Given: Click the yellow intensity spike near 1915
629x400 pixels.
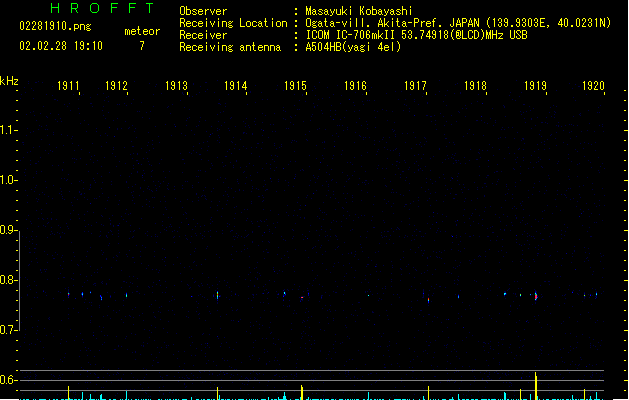Looking at the screenshot, I should pyautogui.click(x=302, y=392).
